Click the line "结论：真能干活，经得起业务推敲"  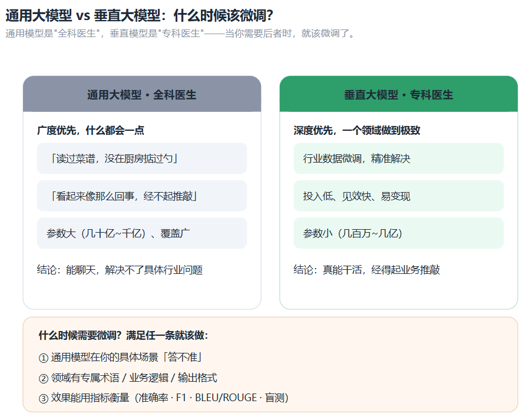(367, 270)
